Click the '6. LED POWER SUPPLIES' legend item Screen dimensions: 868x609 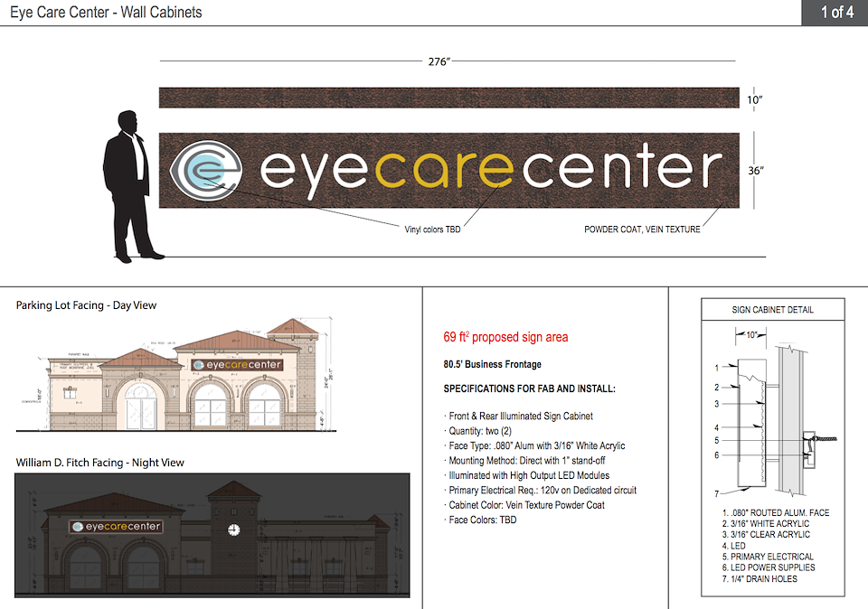(x=769, y=567)
